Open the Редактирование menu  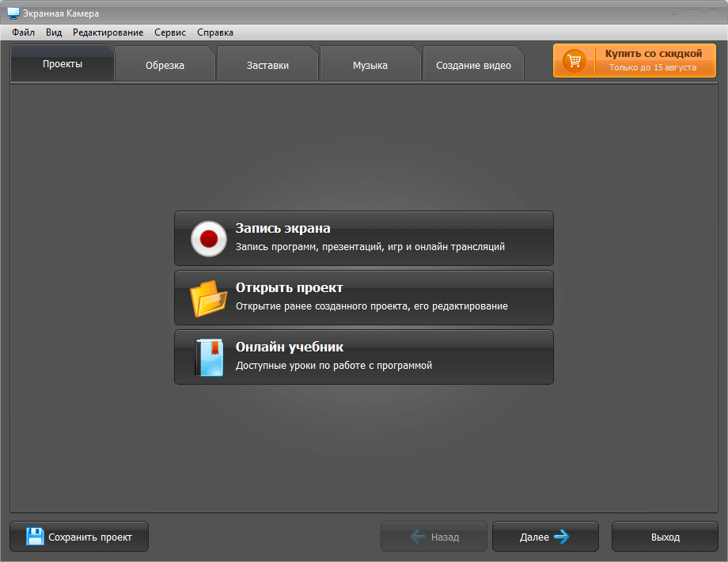pos(108,32)
